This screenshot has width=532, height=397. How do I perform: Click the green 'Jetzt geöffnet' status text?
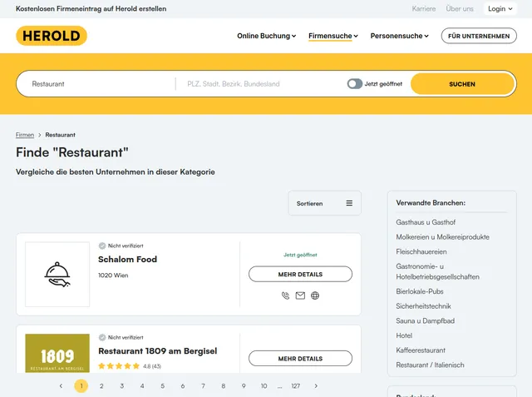[300, 255]
